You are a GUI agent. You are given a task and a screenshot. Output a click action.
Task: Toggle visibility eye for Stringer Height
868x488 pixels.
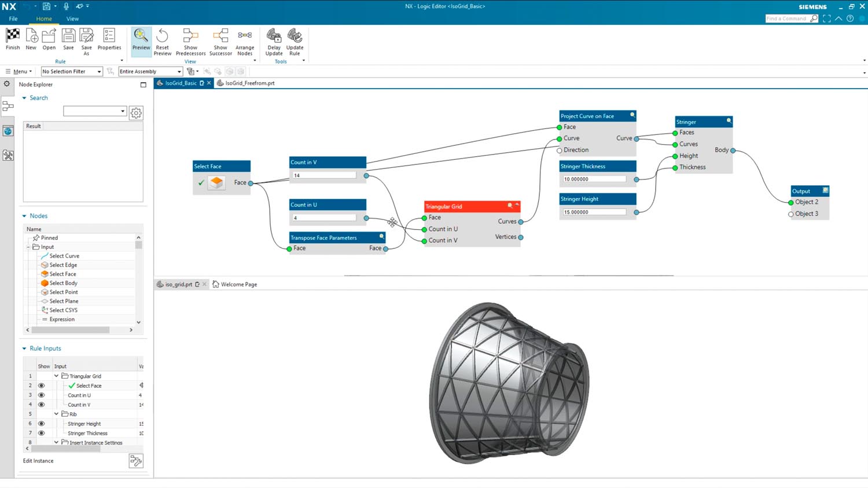[x=41, y=424]
